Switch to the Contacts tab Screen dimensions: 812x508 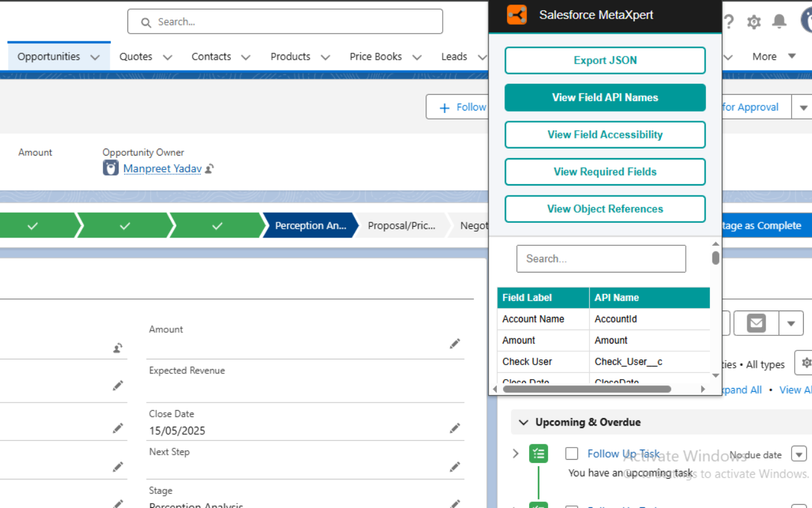point(211,57)
